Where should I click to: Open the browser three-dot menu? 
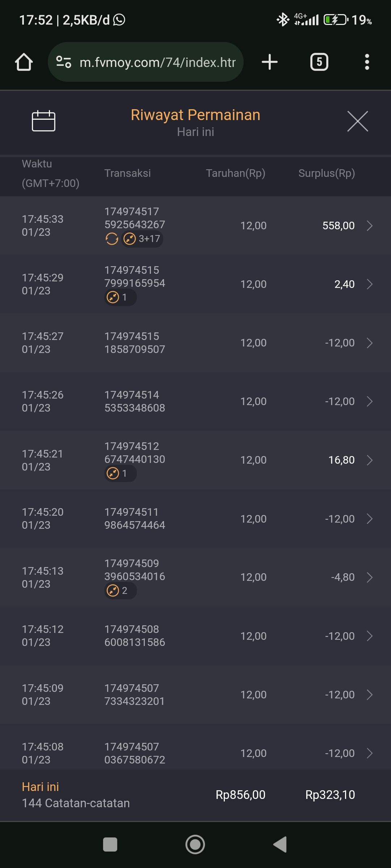[367, 62]
